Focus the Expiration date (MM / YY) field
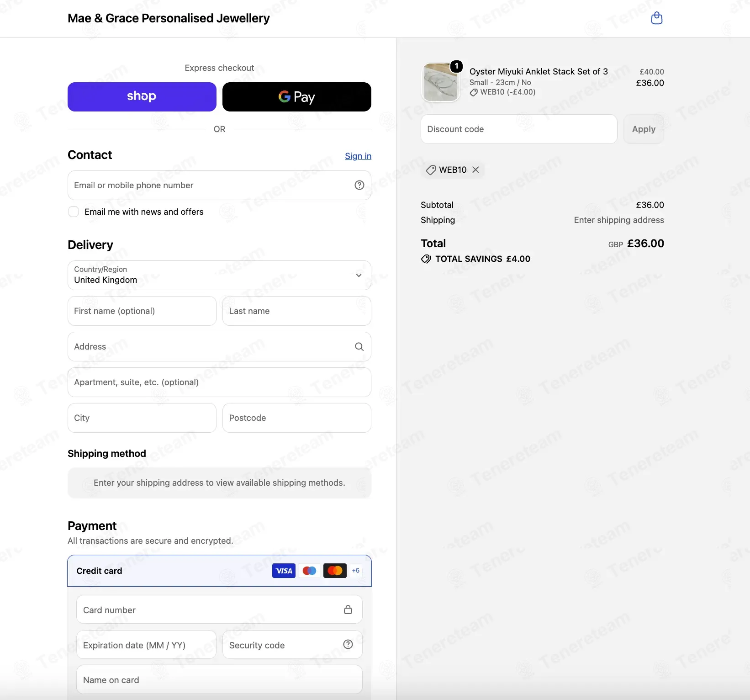The height and width of the screenshot is (700, 750). coord(146,645)
